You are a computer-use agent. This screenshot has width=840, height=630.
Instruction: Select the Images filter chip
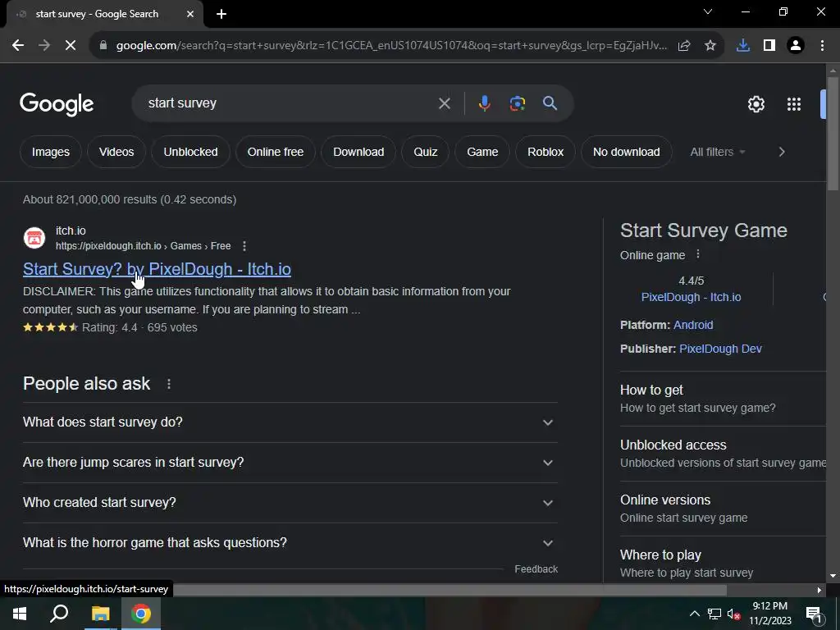[50, 152]
